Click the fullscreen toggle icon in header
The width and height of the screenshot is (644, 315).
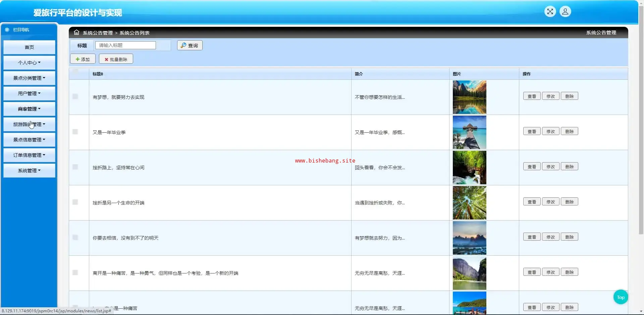[x=550, y=12]
